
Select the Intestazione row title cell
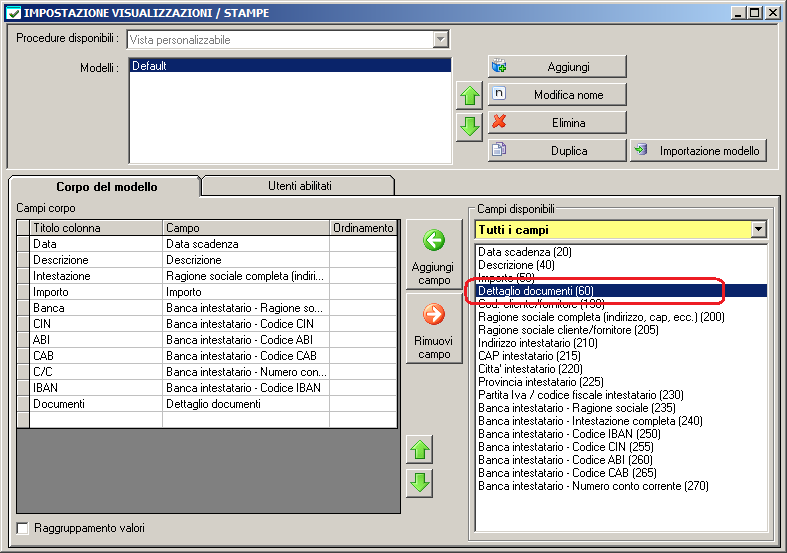click(x=96, y=276)
